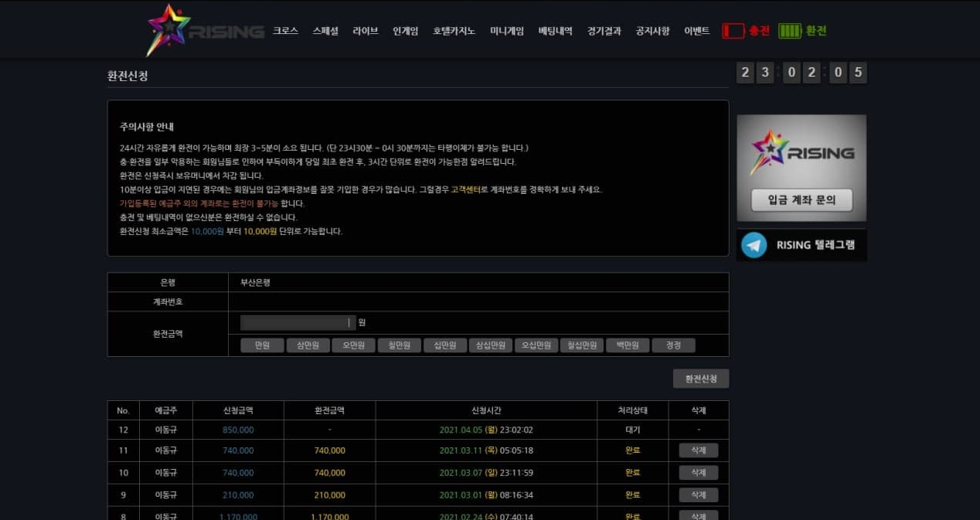Open the 미니게임 menu

[507, 31]
